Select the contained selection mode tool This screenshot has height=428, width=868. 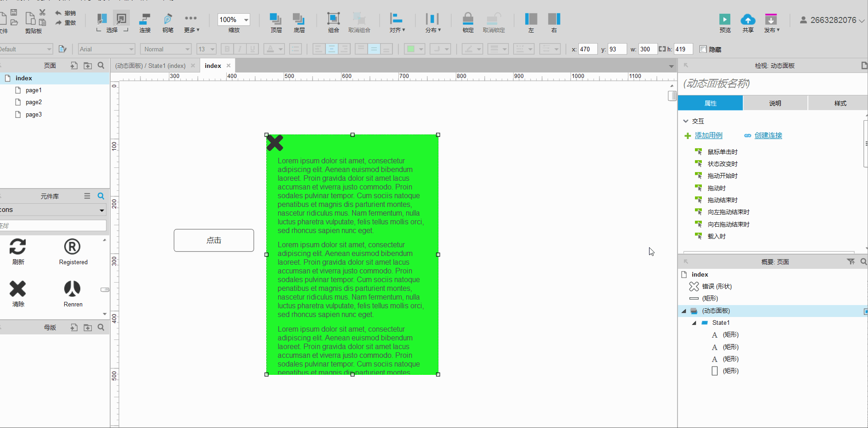tap(121, 19)
